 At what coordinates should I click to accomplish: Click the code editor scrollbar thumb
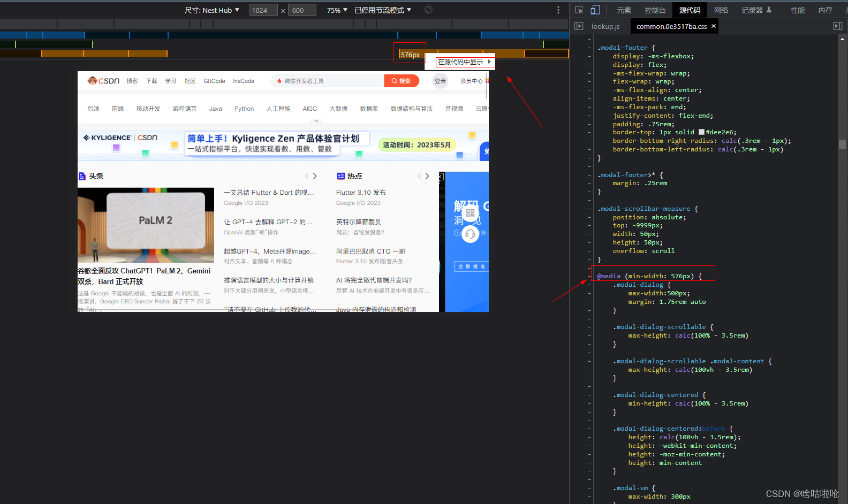point(842,144)
